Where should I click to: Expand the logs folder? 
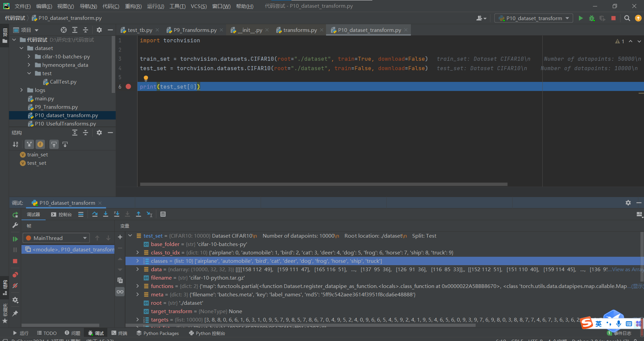coord(21,90)
